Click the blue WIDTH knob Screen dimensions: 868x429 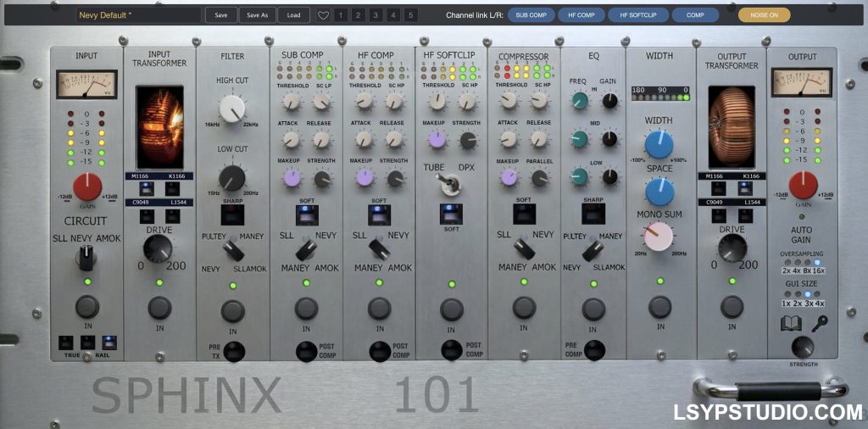[x=659, y=144]
